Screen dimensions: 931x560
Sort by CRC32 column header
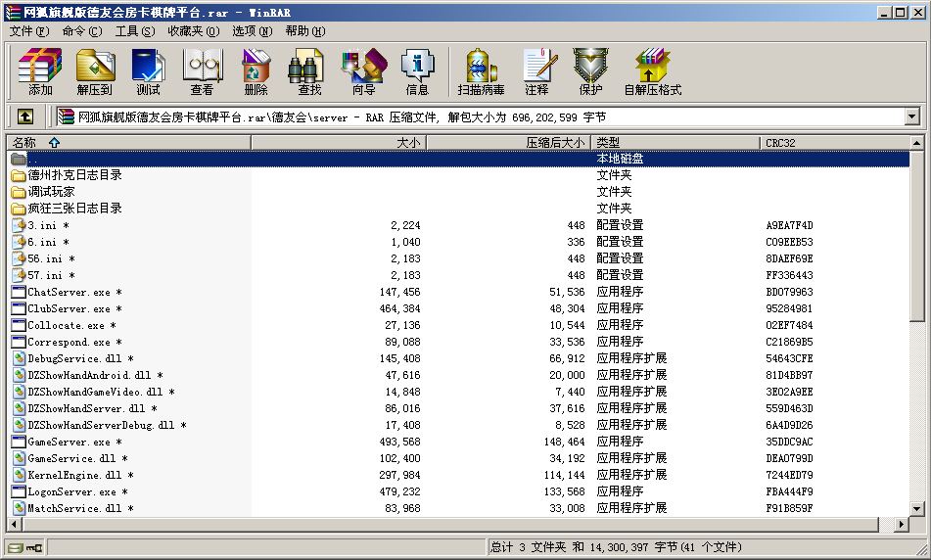coord(835,143)
